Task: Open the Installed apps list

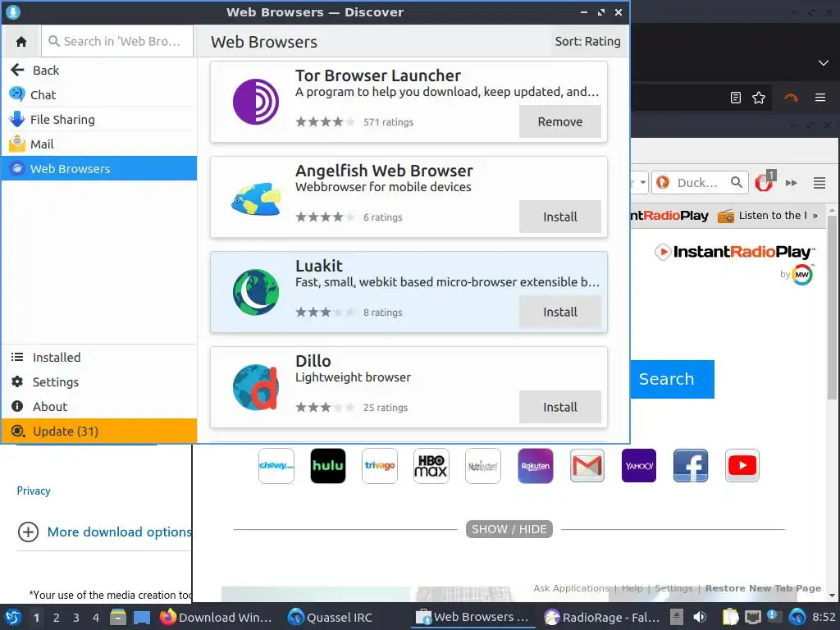Action: pos(99,358)
